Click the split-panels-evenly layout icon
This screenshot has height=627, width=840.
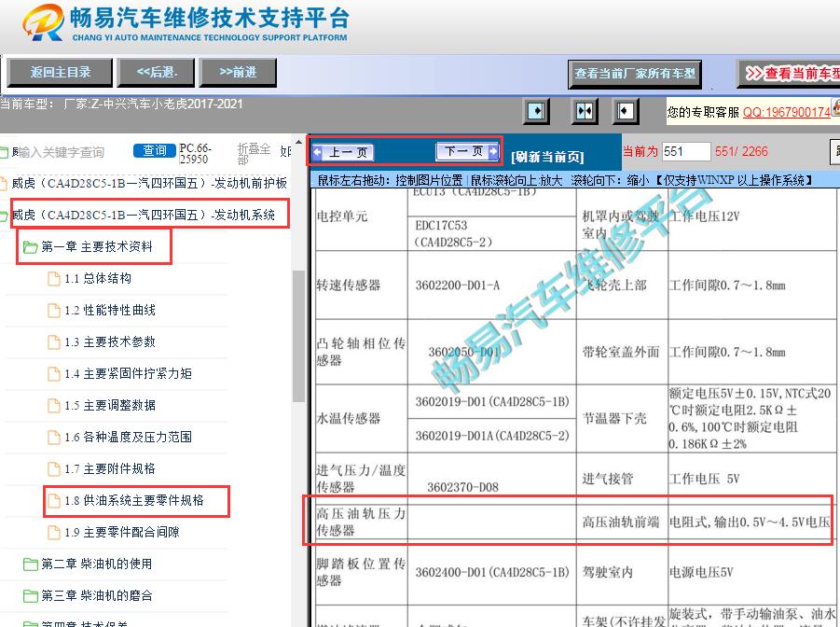click(x=585, y=112)
